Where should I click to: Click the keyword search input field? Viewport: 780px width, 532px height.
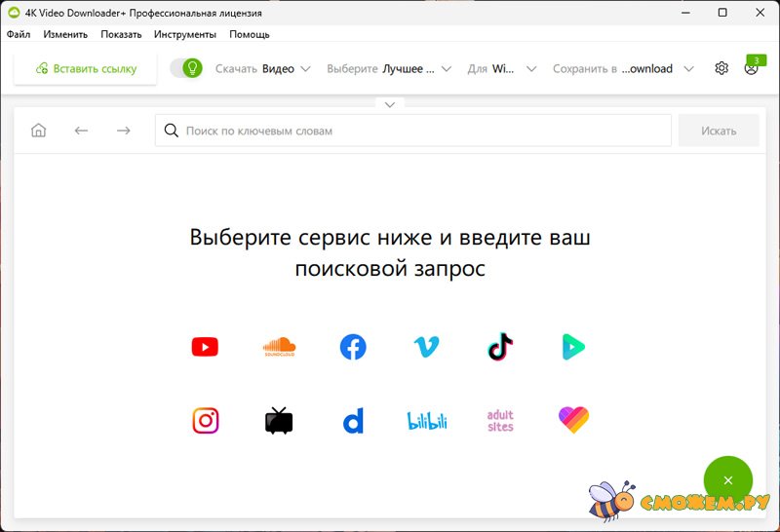click(419, 131)
